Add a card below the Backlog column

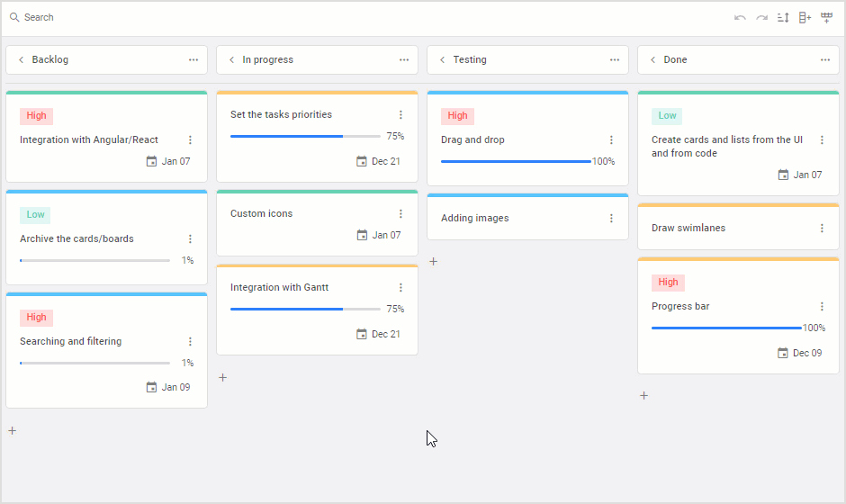[x=12, y=431]
